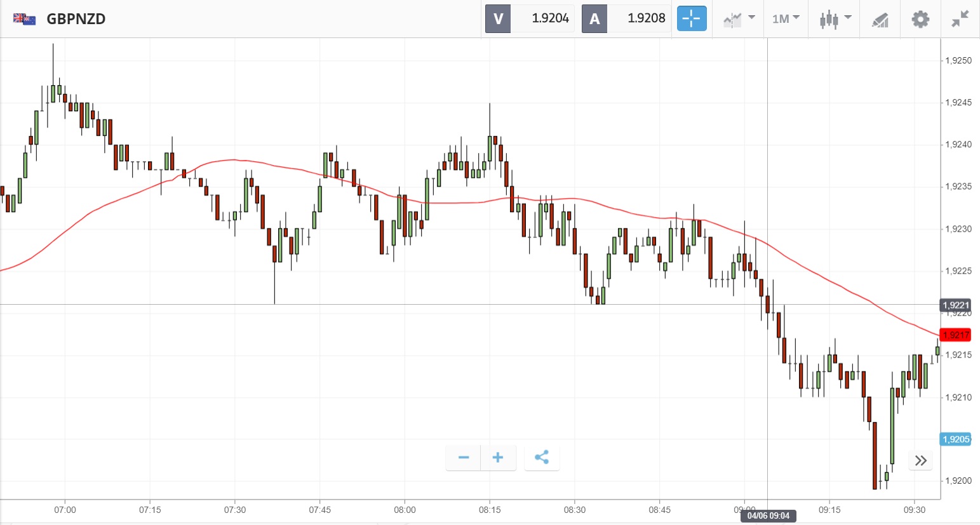Open the 1M timeframe dropdown

pyautogui.click(x=786, y=19)
